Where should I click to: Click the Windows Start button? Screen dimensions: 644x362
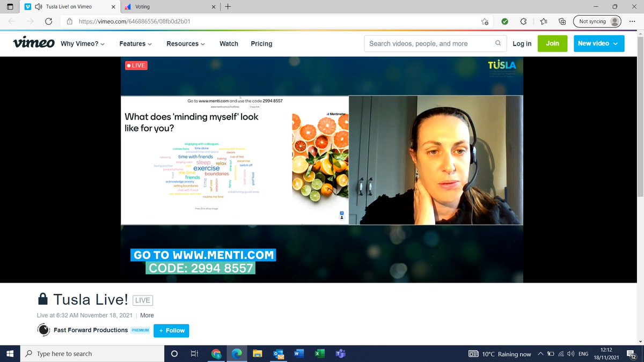click(10, 354)
